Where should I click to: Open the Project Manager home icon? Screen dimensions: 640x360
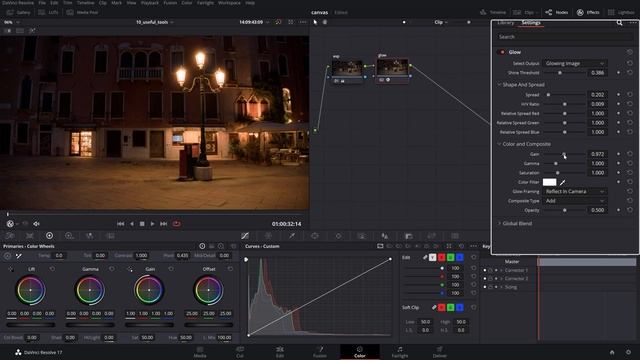pos(612,352)
